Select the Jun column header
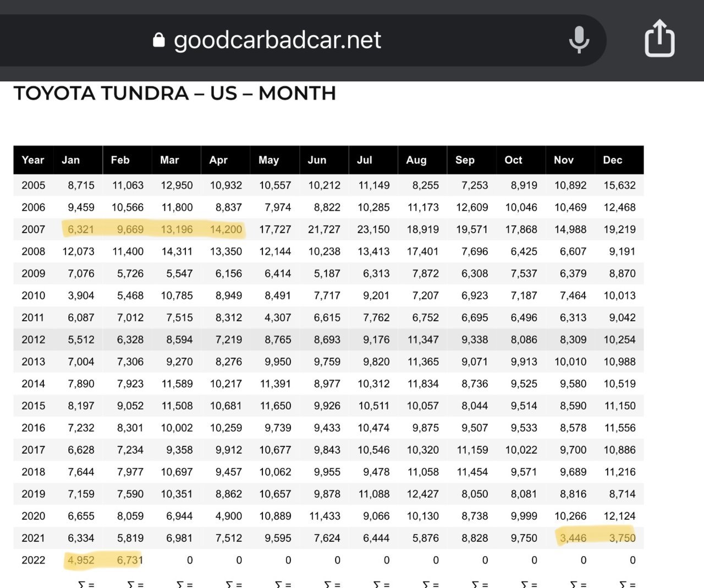Screen dimensions: 704x588 click(x=324, y=160)
